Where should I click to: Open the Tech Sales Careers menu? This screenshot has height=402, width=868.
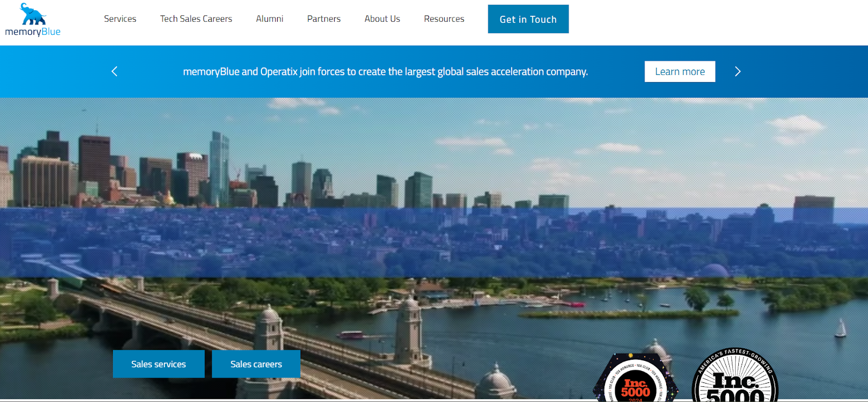coord(196,19)
